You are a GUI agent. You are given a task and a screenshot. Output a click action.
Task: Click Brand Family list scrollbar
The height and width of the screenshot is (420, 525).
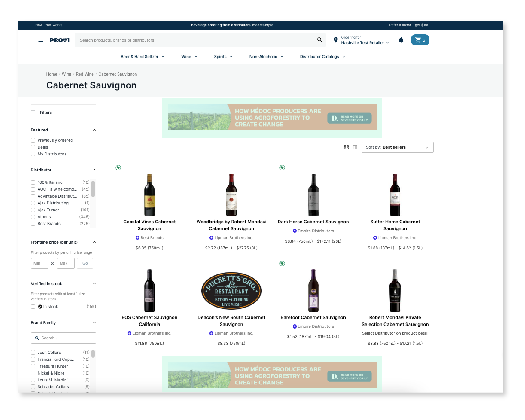[93, 354]
